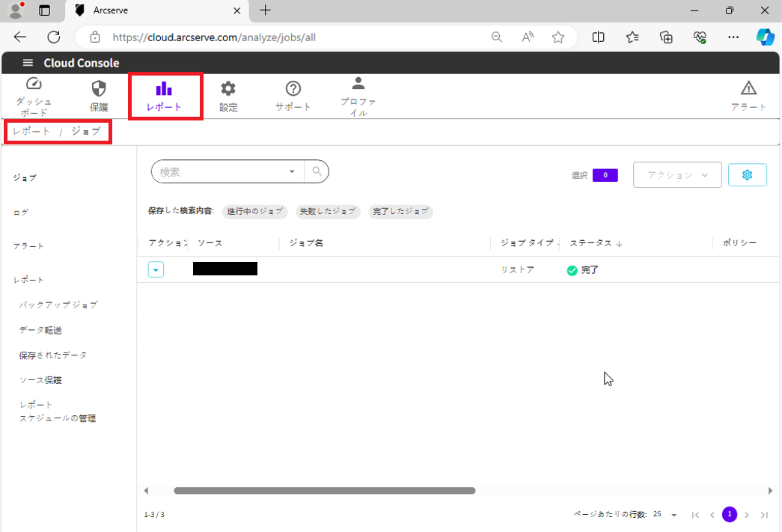This screenshot has height=532, width=782.
Task: Open the column settings gear button
Action: click(747, 174)
